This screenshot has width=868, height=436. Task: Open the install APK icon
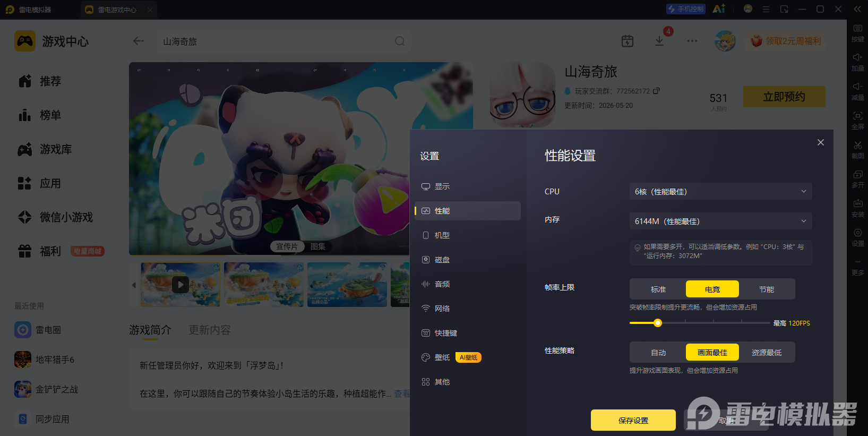(857, 203)
